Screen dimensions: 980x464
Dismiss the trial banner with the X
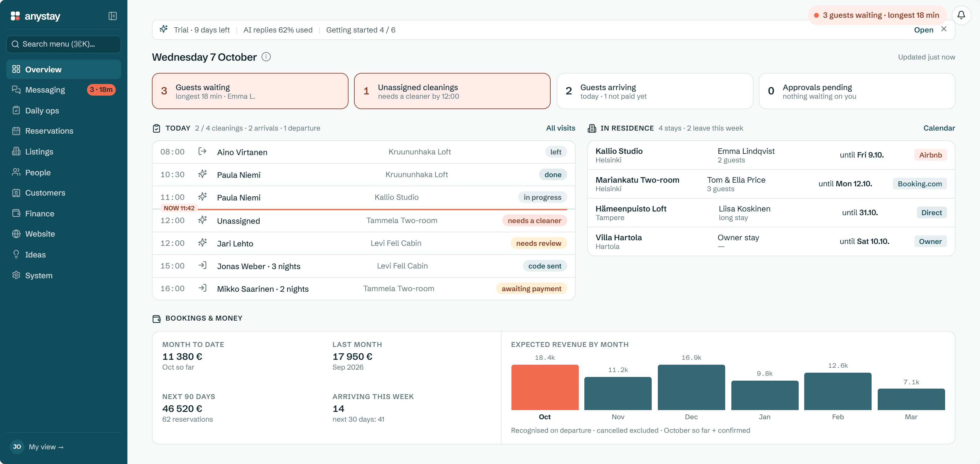(x=944, y=29)
